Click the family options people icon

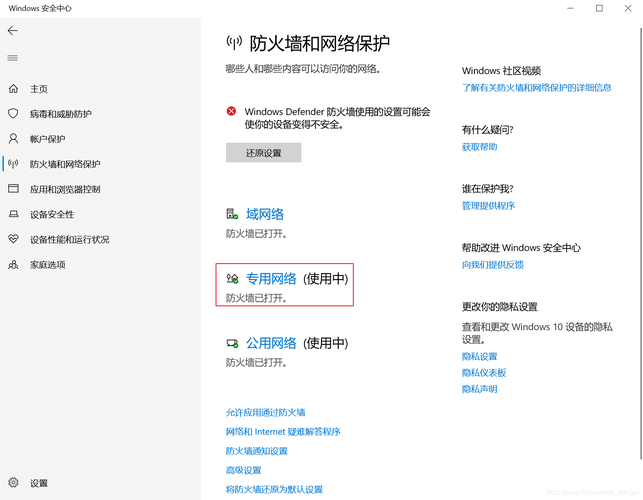pyautogui.click(x=14, y=265)
